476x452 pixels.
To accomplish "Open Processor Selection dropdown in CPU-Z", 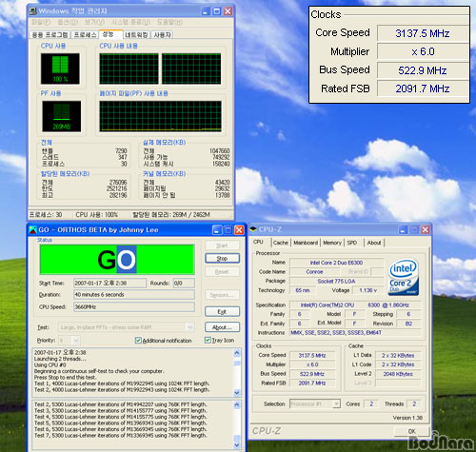I will [336, 403].
